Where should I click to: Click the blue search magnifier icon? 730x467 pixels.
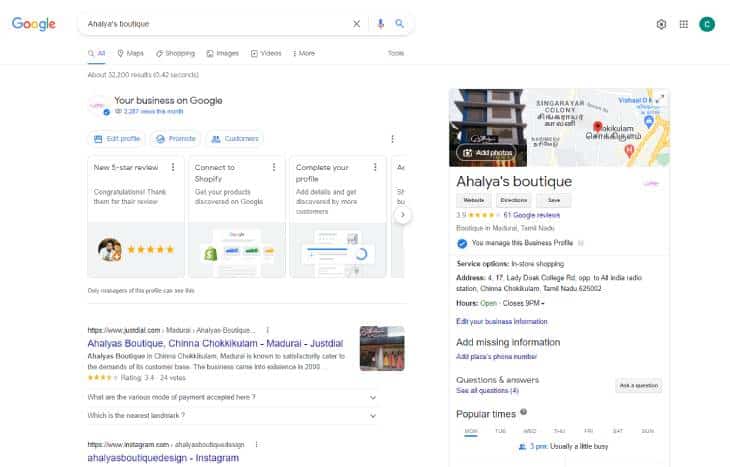pos(399,23)
